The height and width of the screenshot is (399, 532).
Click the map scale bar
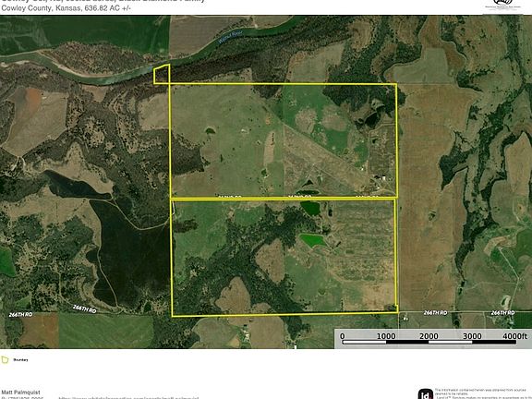coord(429,342)
